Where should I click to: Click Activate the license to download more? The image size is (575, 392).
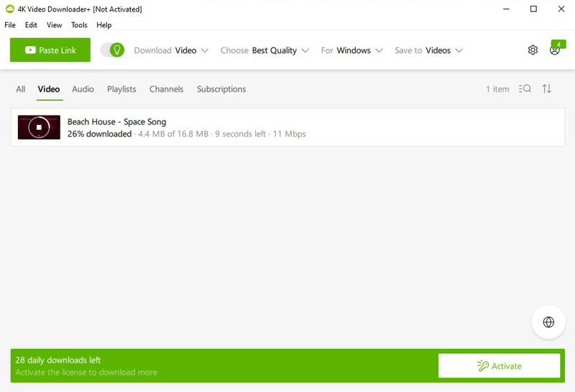coord(86,372)
